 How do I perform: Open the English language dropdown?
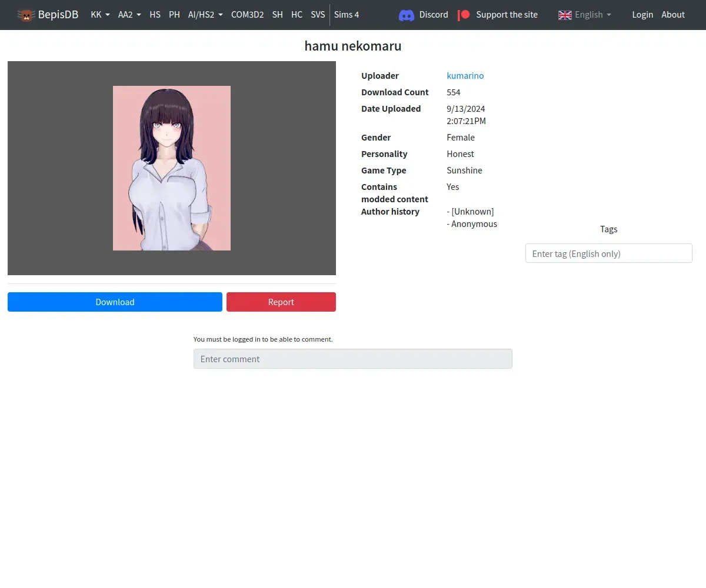593,15
